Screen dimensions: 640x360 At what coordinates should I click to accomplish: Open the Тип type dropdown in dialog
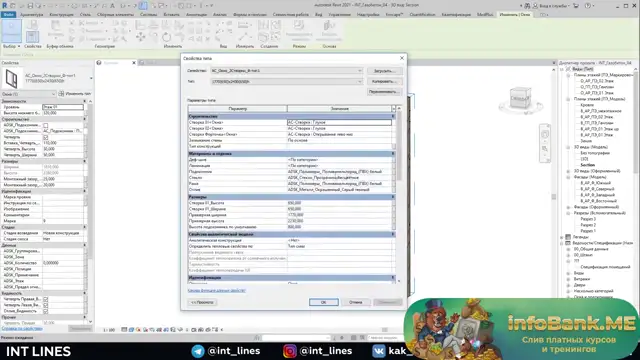point(286,82)
